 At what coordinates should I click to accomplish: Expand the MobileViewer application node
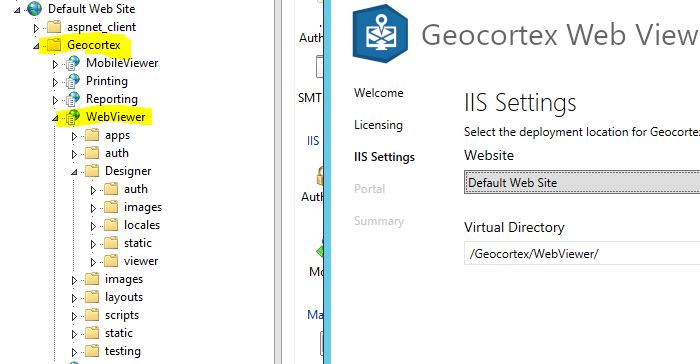tap(55, 64)
